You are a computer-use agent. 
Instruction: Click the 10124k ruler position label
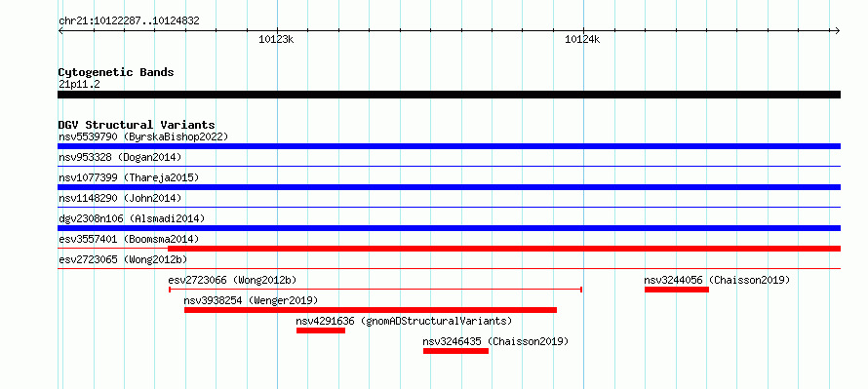pyautogui.click(x=582, y=39)
